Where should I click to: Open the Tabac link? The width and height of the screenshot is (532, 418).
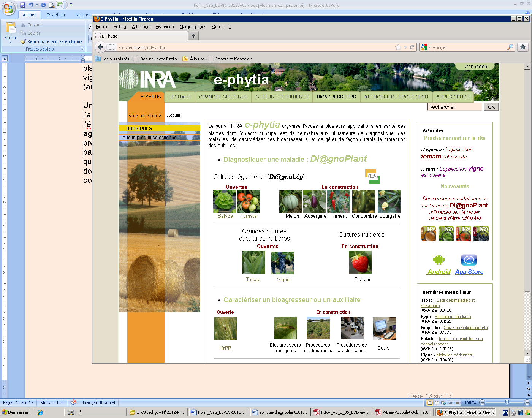click(x=252, y=280)
